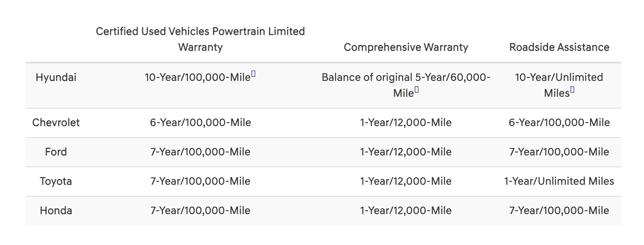Click Honda's 7-Year/100,000-Mile powertrain warranty cell
This screenshot has width=644, height=245.
(x=200, y=211)
